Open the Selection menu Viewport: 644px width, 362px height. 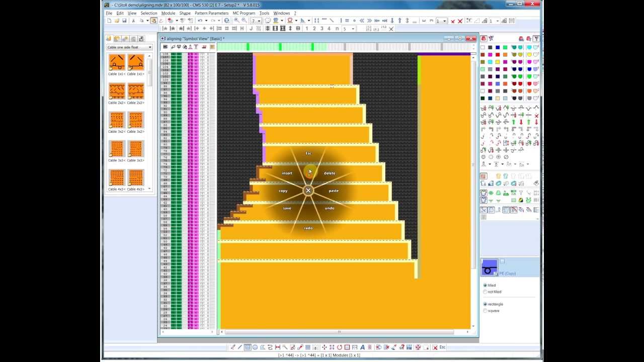click(148, 13)
